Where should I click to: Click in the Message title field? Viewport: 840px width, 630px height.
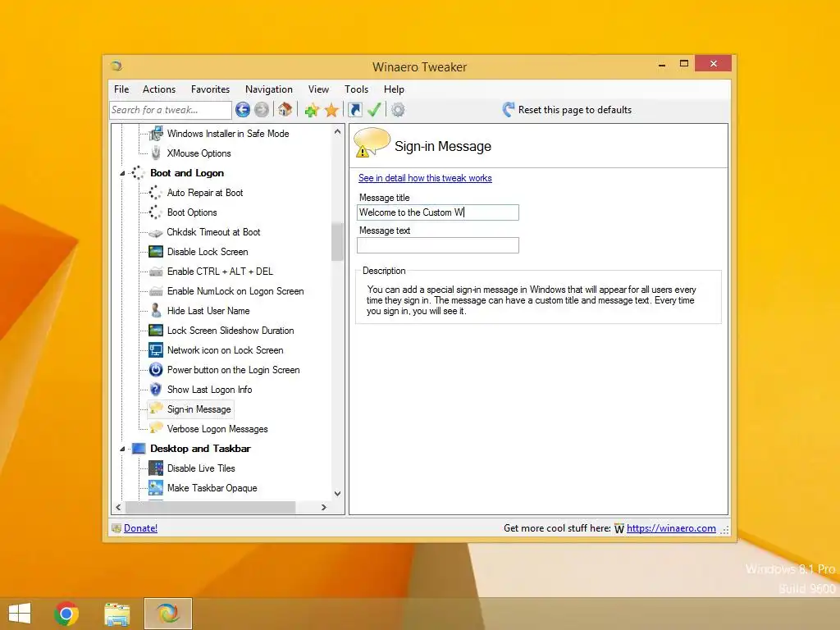coord(438,212)
